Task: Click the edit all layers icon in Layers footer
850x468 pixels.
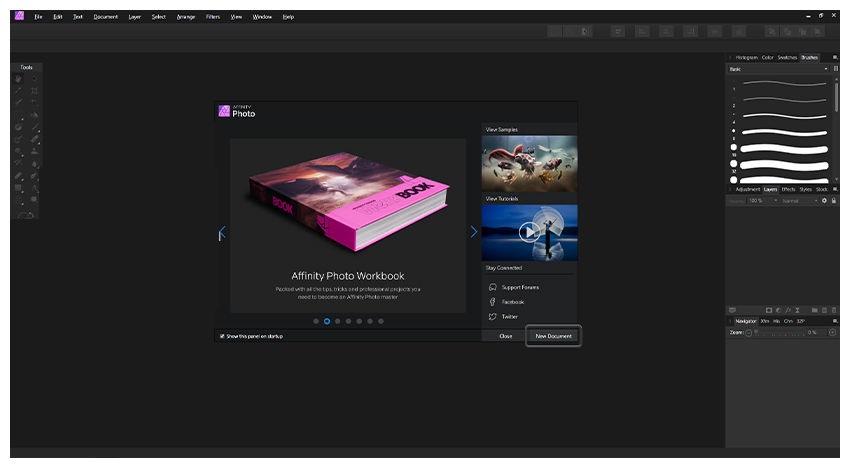Action: coord(732,310)
